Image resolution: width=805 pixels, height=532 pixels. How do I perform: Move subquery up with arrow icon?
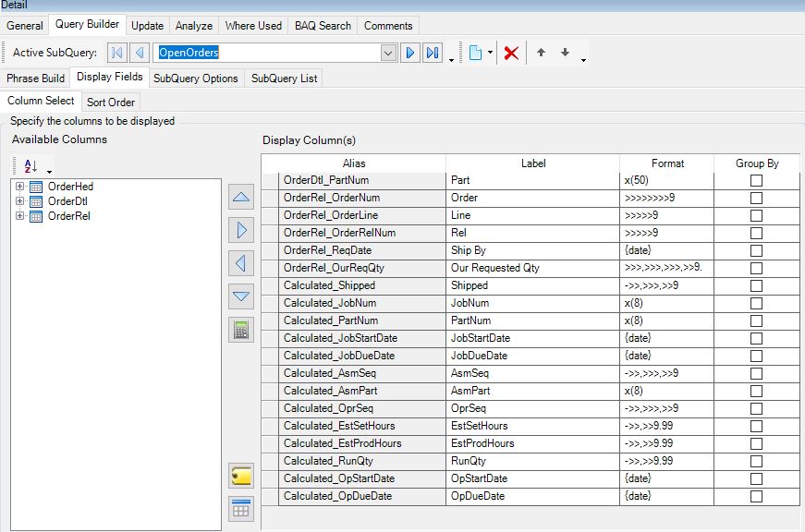pos(541,52)
